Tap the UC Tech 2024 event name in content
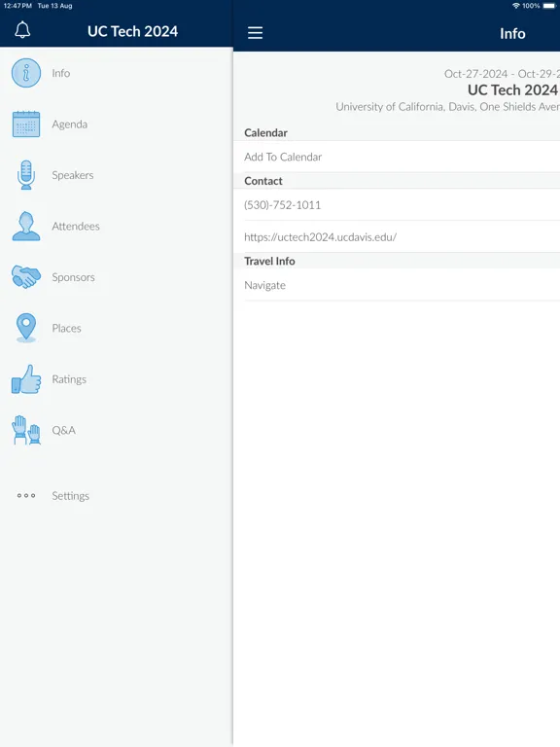This screenshot has height=747, width=560. [x=512, y=90]
